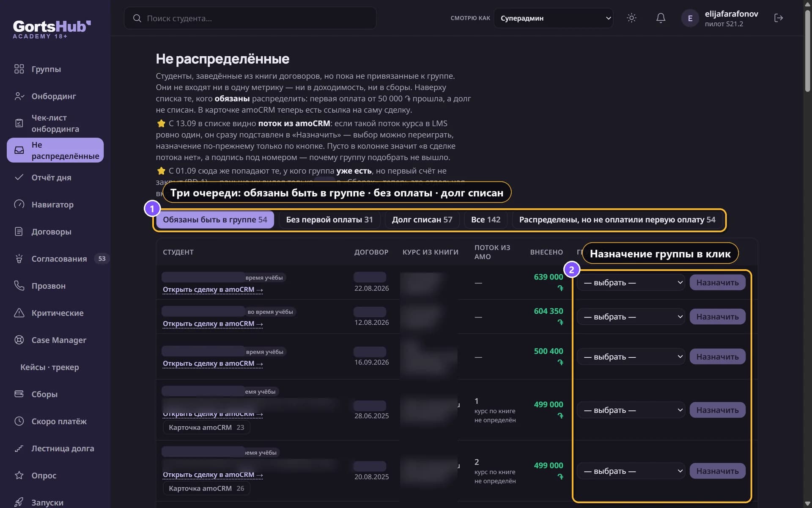Open Распределены, но не оплатили tab

pyautogui.click(x=617, y=220)
